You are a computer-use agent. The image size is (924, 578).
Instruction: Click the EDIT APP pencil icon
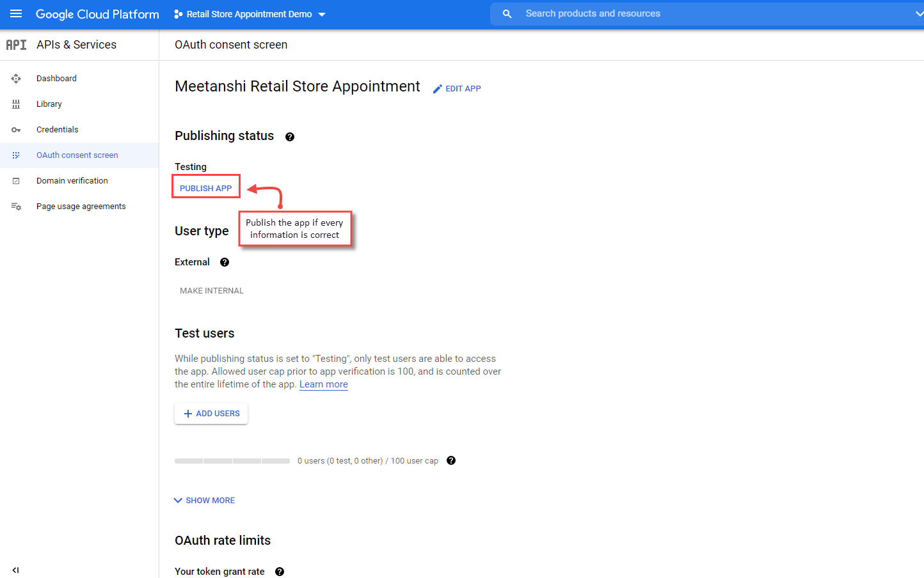[x=438, y=89]
